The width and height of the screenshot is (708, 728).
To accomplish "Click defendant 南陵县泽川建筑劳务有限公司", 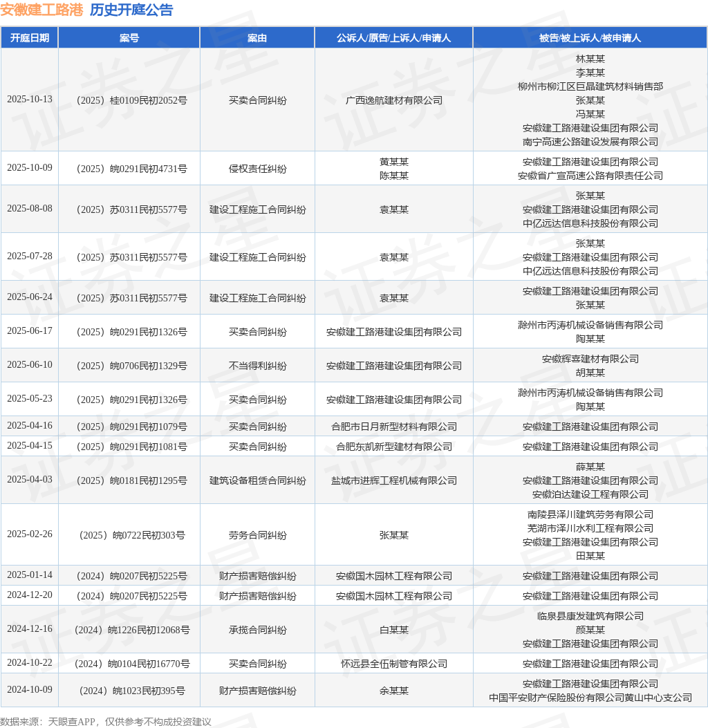I will [590, 514].
